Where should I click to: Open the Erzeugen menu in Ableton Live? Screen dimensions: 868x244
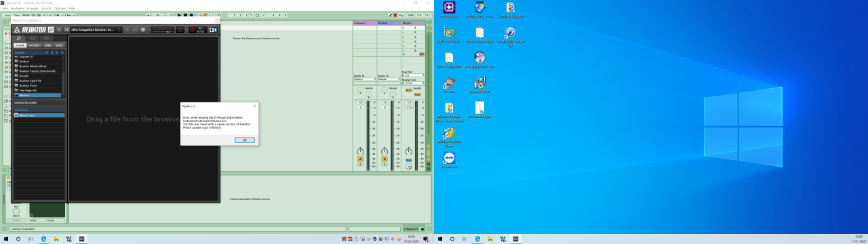pos(33,8)
